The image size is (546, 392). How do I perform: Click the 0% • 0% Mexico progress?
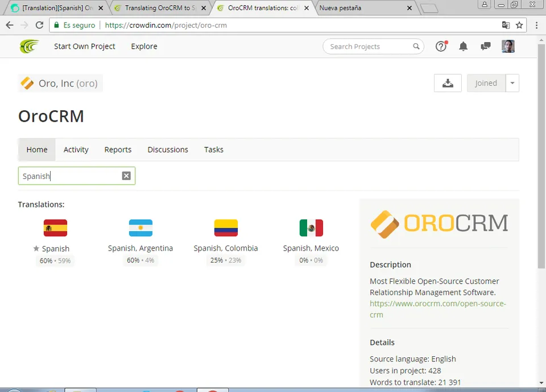311,260
